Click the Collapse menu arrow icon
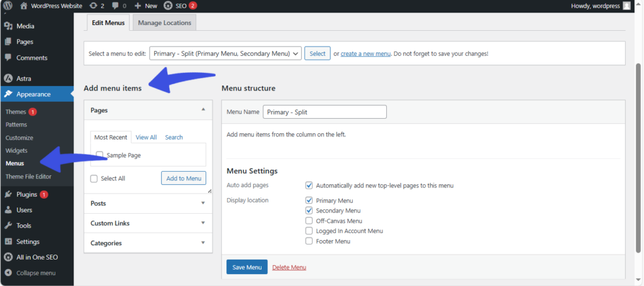 (8, 273)
